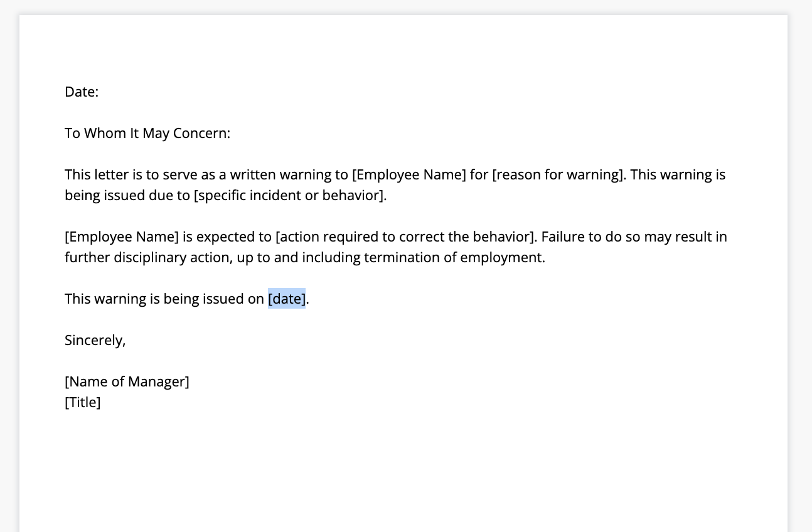Click the highlighted "[date]" placeholder

pos(287,299)
